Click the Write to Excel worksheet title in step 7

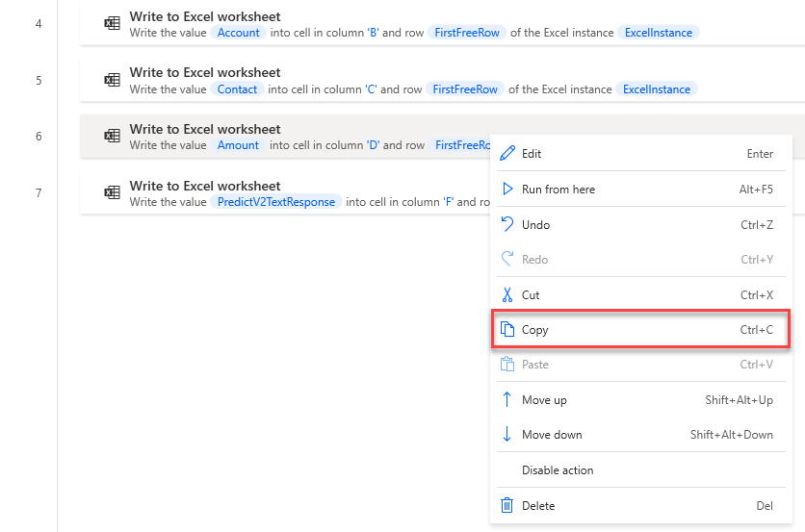(205, 186)
